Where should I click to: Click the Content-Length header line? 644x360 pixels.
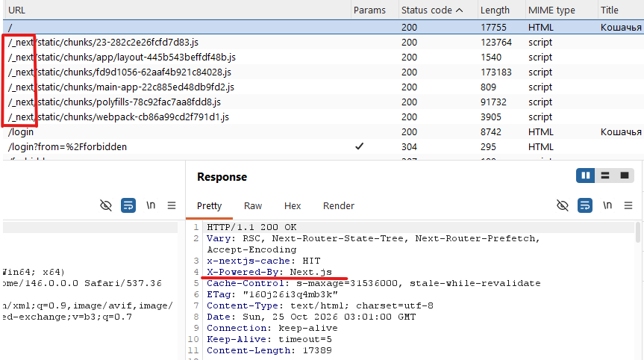tap(269, 350)
